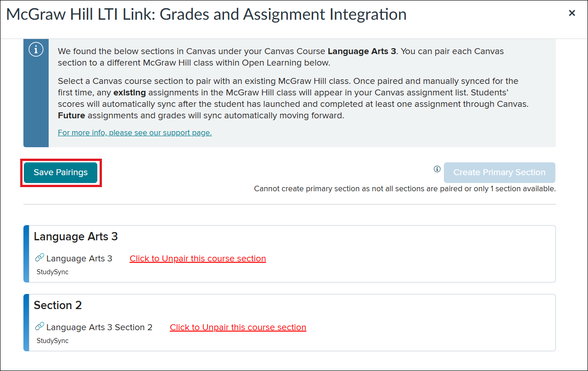Click the dialog title McGraw Hill LTI Link
The width and height of the screenshot is (588, 371).
point(205,14)
